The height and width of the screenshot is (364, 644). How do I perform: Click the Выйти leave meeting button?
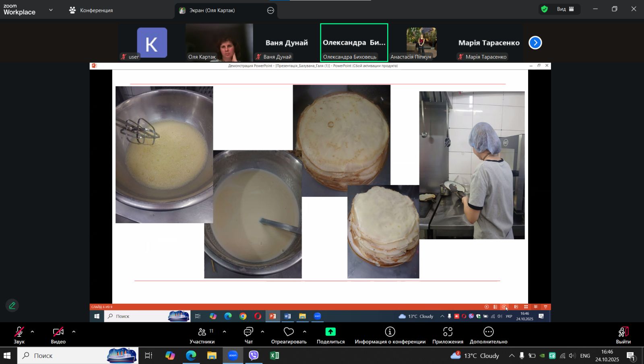click(623, 335)
